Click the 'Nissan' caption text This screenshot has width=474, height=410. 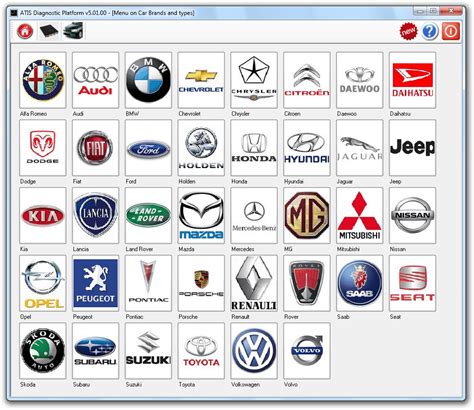point(398,249)
